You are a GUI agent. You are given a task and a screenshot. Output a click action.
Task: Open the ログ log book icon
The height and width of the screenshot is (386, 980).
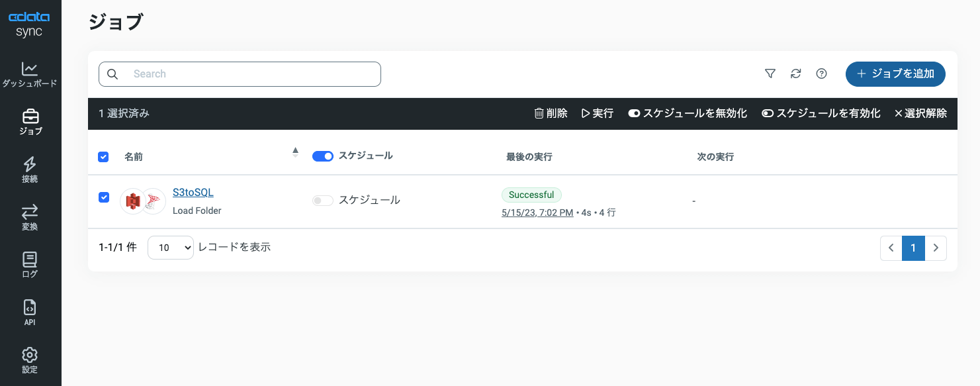point(30,260)
